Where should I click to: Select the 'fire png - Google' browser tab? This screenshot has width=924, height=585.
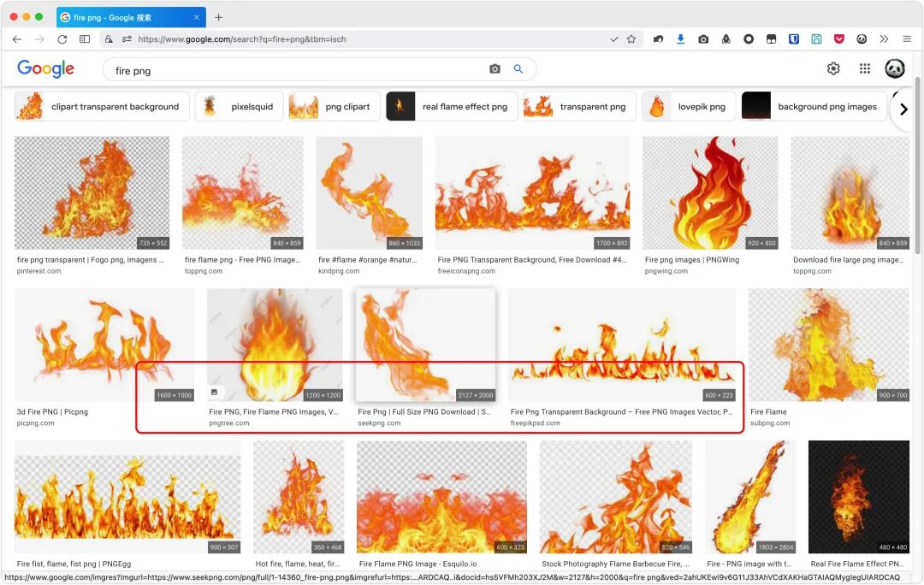(x=131, y=17)
